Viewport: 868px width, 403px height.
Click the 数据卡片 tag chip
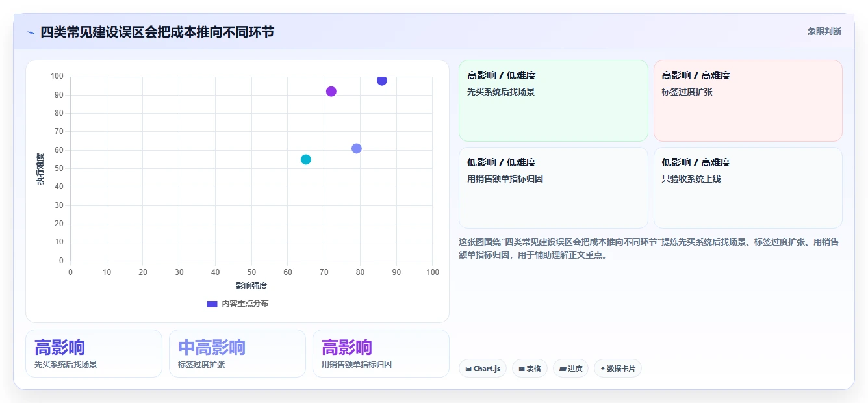618,369
